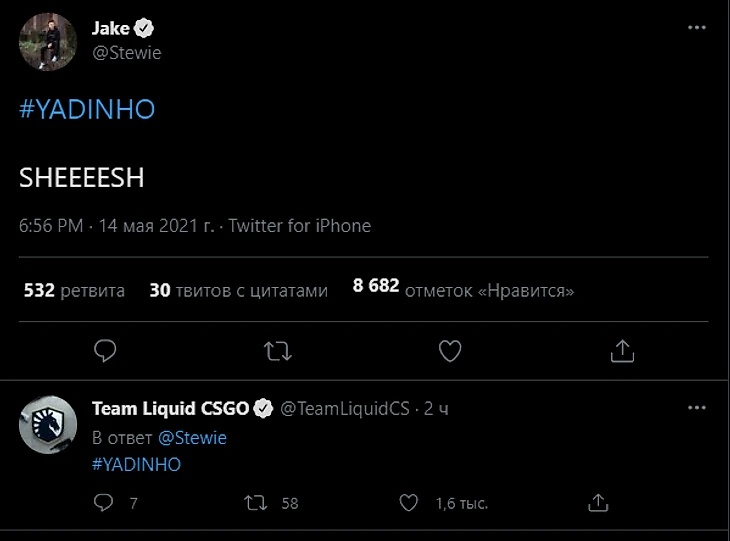View the 532 retweets list
Screen dimensions: 730x541
(74, 291)
